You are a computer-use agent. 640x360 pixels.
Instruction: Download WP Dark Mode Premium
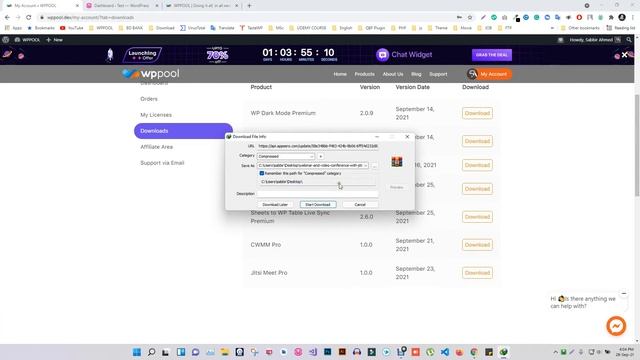477,113
